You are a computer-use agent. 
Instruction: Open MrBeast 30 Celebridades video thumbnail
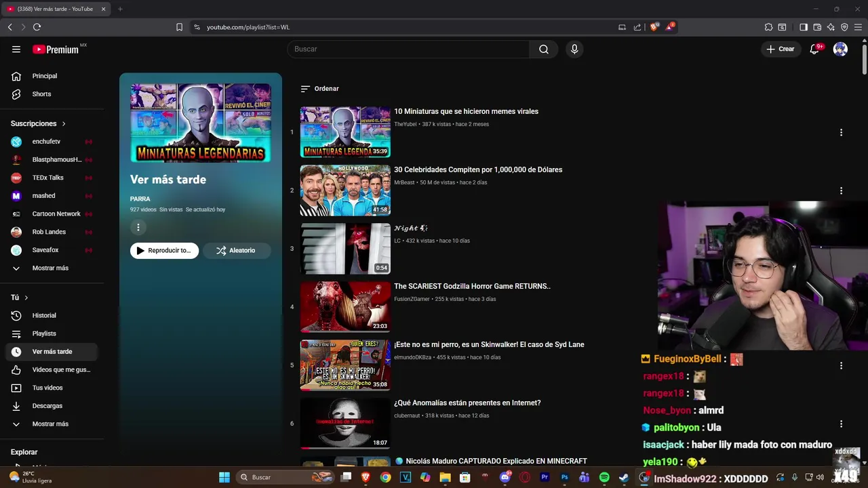345,190
